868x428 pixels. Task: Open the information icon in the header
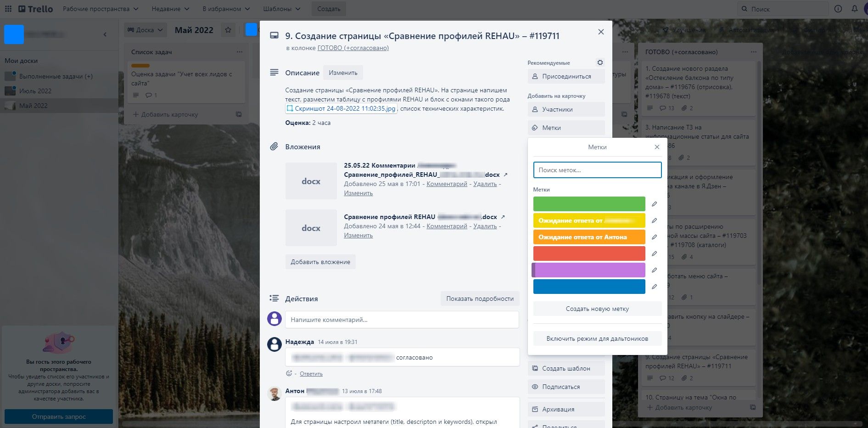[x=838, y=9]
